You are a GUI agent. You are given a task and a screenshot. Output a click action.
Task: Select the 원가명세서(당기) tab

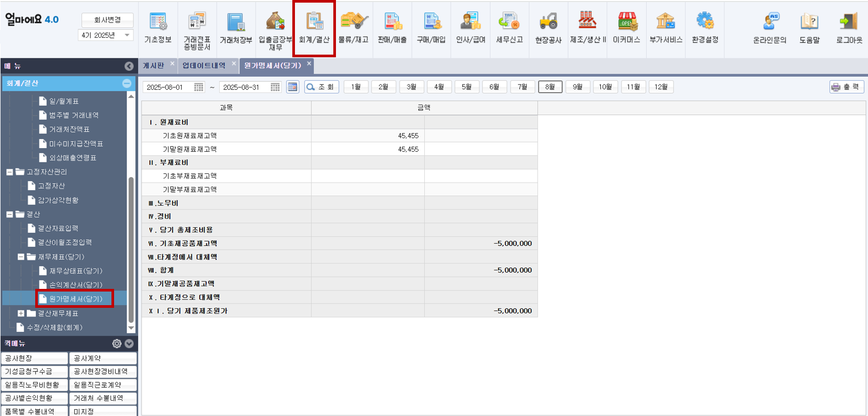click(x=272, y=66)
